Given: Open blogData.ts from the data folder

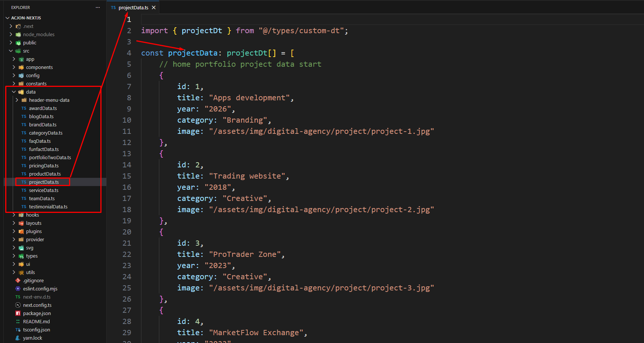Looking at the screenshot, I should (x=41, y=117).
